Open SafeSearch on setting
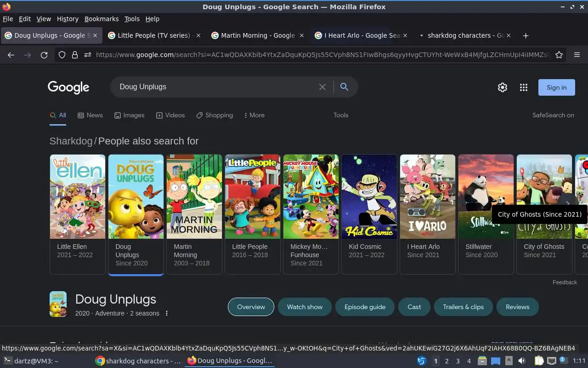This screenshot has height=368, width=588. tap(553, 115)
